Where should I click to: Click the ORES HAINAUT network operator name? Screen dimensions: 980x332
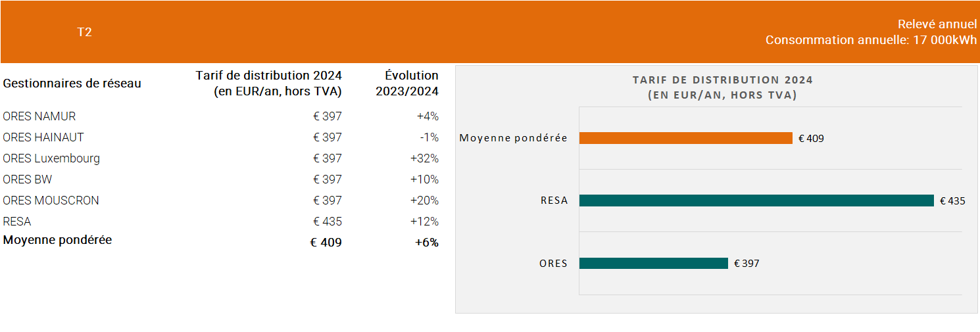[x=43, y=137]
